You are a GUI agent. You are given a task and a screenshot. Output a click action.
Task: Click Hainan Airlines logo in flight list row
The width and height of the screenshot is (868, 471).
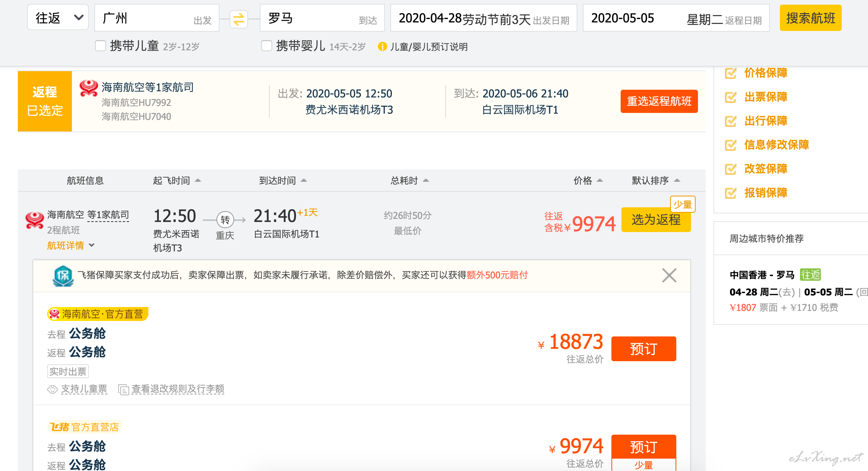tap(35, 220)
